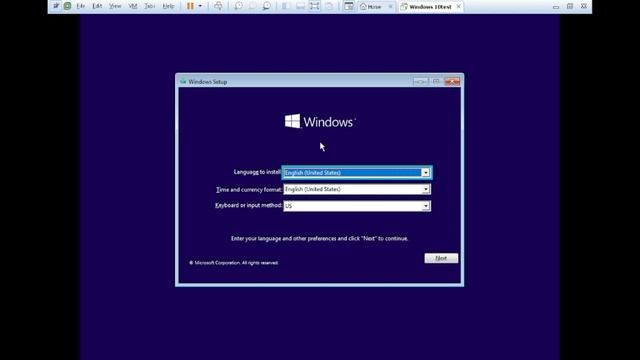This screenshot has width=640, height=360.
Task: Click the 'Enter your language and other preferences' instruction text
Action: tap(320, 238)
